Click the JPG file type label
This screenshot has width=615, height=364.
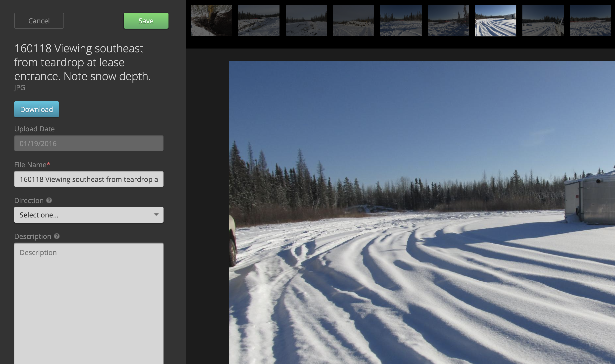20,88
